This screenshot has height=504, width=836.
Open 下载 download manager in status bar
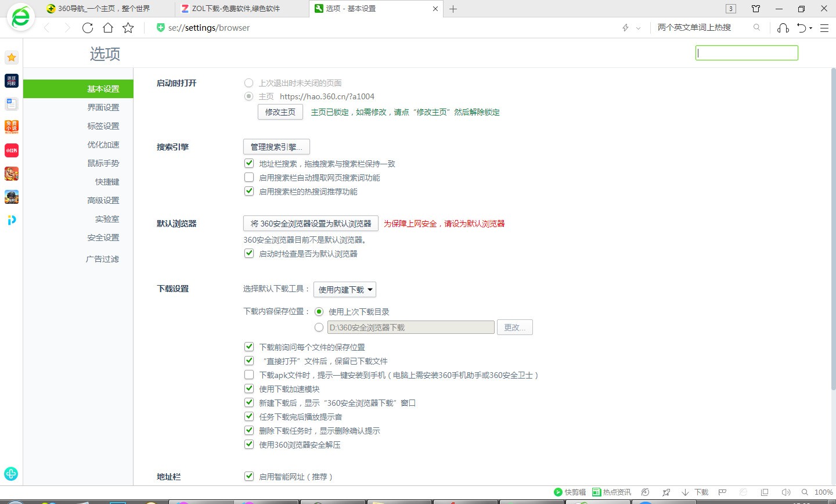[696, 492]
